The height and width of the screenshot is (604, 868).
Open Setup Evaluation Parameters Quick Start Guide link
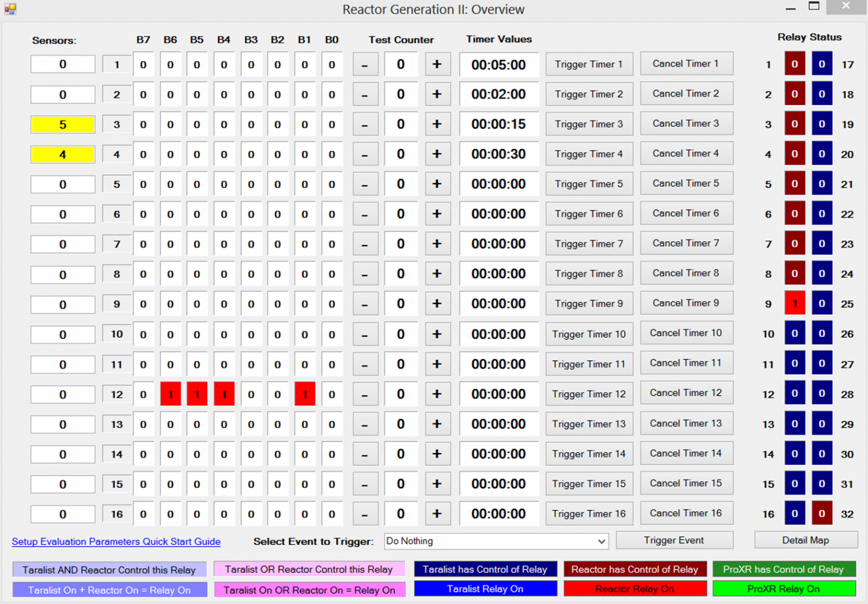(116, 541)
